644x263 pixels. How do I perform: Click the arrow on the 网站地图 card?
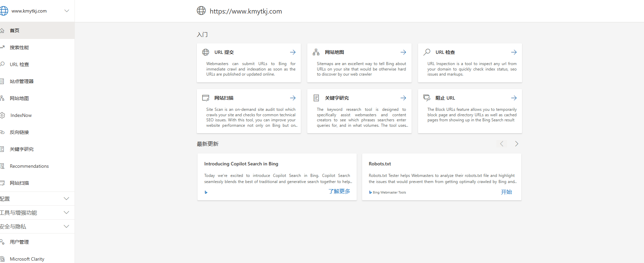click(403, 52)
